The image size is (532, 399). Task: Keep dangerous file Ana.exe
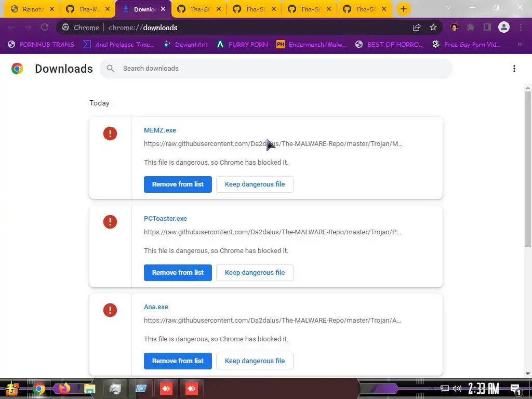[x=255, y=361]
